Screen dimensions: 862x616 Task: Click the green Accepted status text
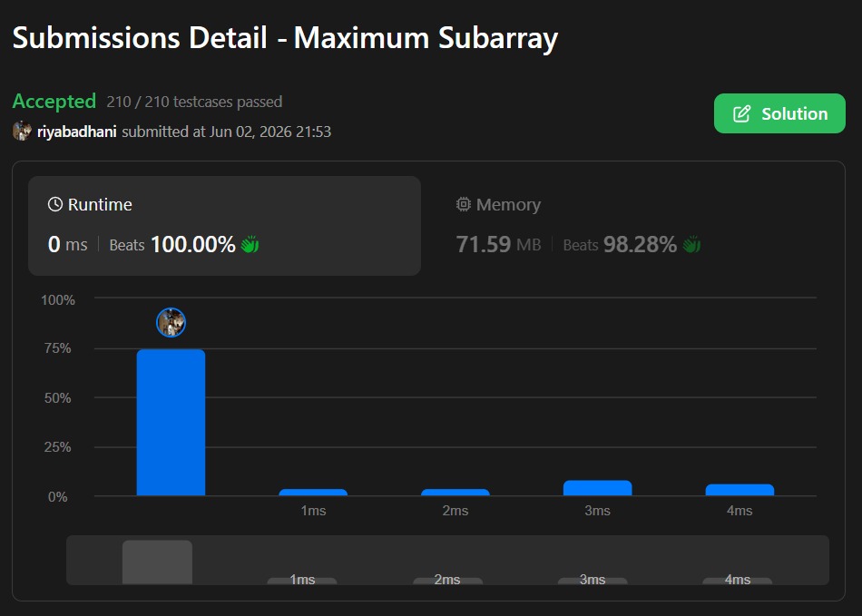54,102
